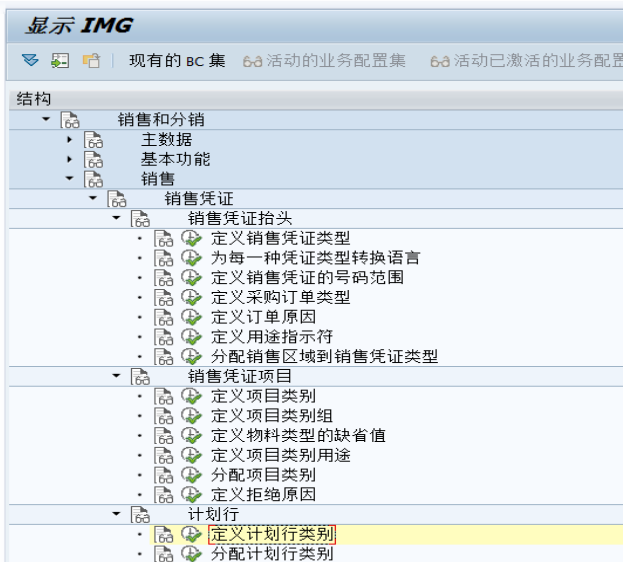Viewport: 623px width, 562px height.
Task: Open documentation icon for 销售和分销
Action: (x=70, y=120)
